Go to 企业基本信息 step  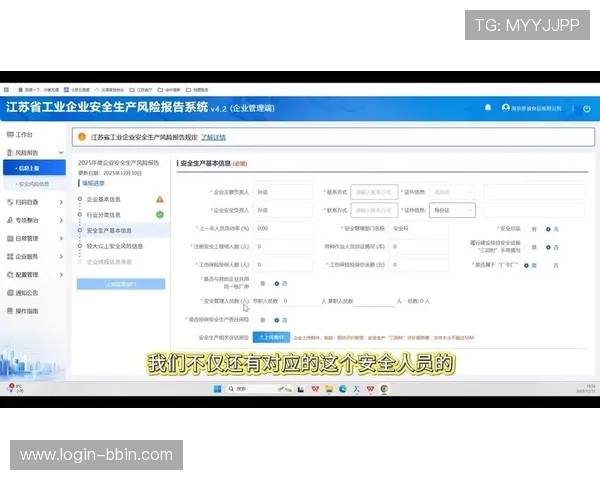(103, 199)
